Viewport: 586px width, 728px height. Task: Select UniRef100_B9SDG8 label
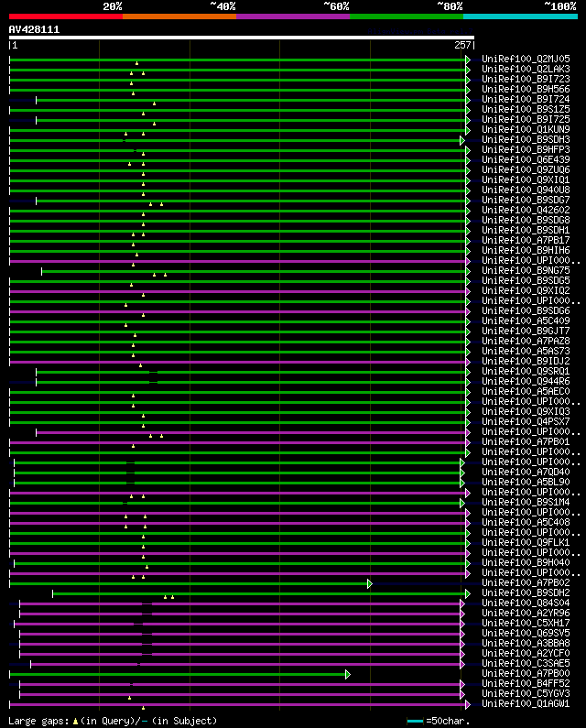526,220
